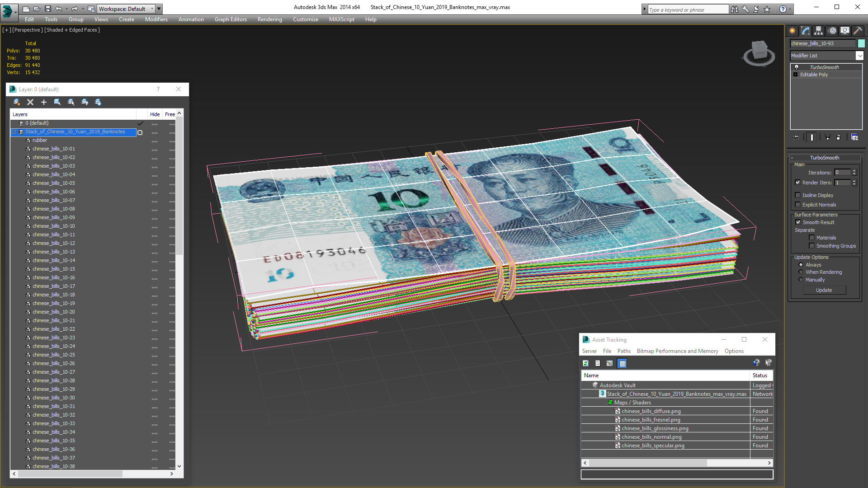
Task: Switch Asset Tracking to tree view icon
Action: [610, 363]
